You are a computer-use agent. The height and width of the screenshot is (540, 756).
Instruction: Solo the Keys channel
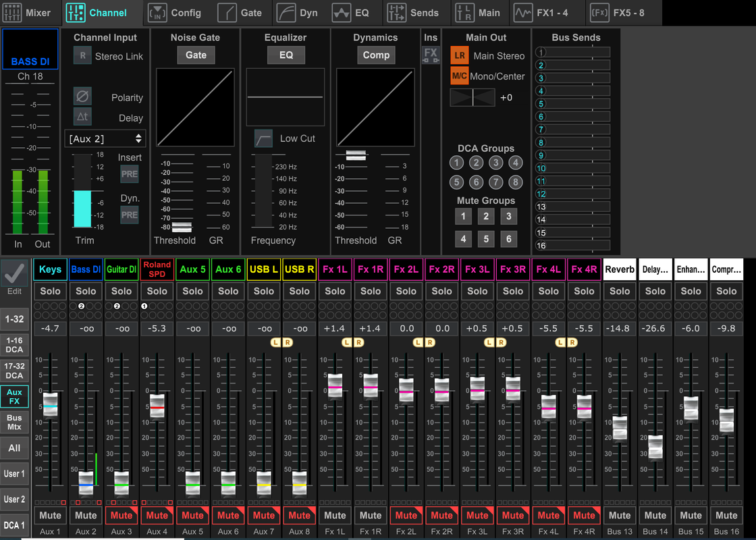point(50,291)
